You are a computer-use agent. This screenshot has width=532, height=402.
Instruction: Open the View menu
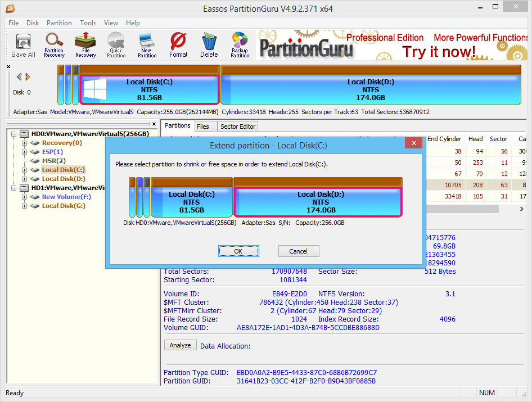[x=111, y=23]
